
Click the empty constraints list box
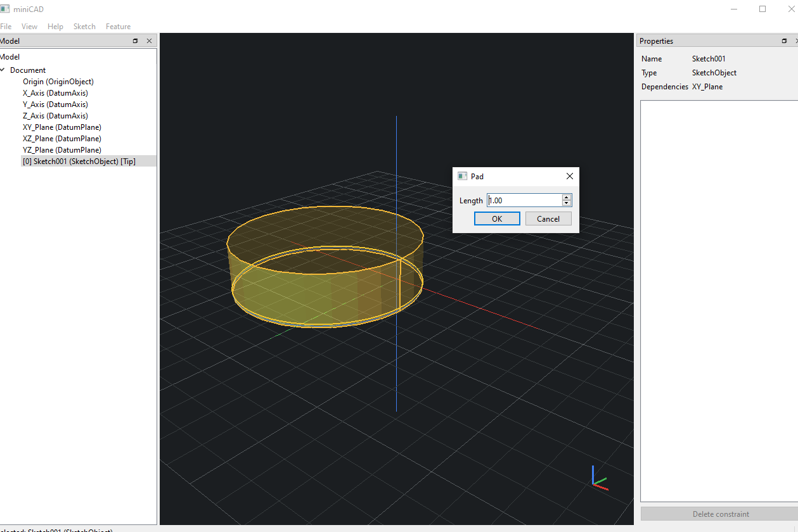click(719, 301)
